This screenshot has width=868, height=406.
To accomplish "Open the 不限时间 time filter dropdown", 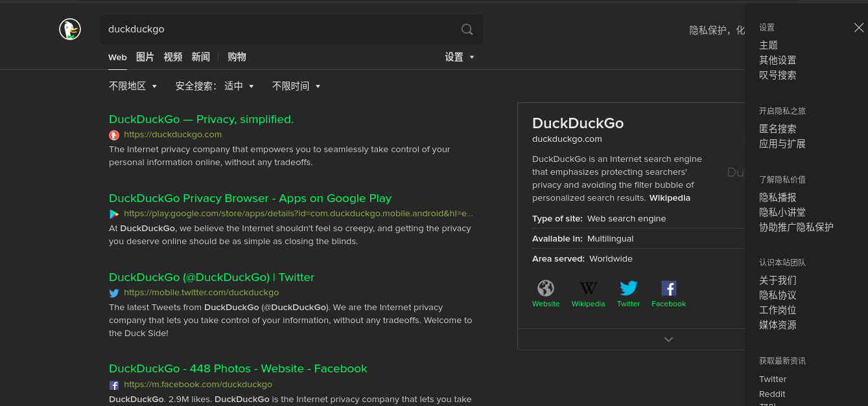I will tap(296, 86).
